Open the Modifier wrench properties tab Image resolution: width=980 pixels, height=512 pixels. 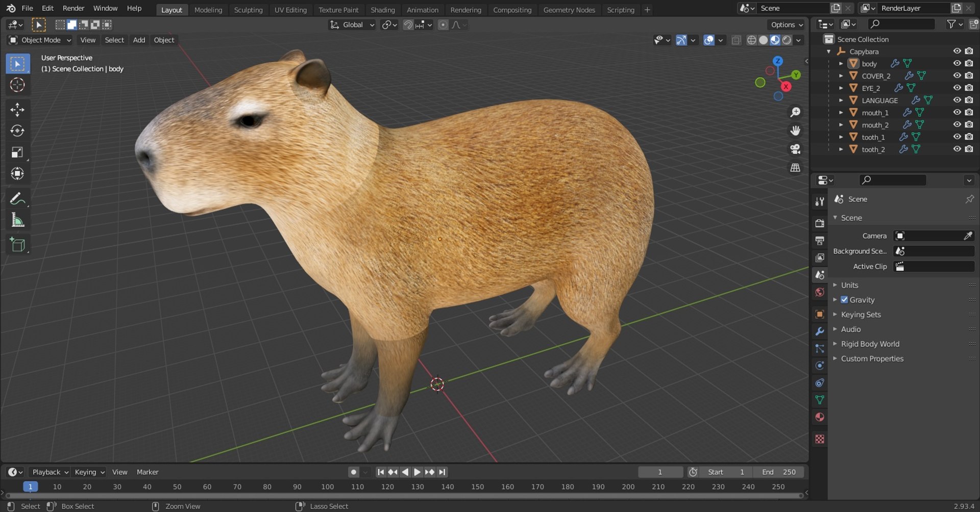tap(820, 331)
